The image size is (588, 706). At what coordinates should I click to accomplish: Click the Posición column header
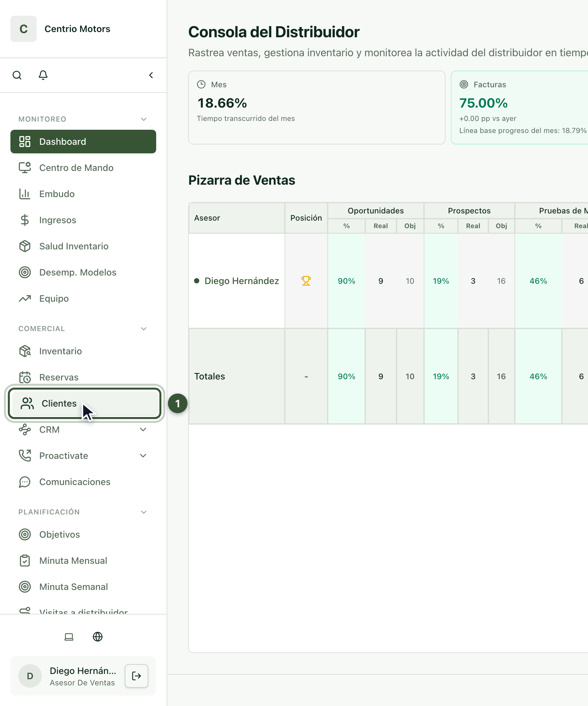306,218
